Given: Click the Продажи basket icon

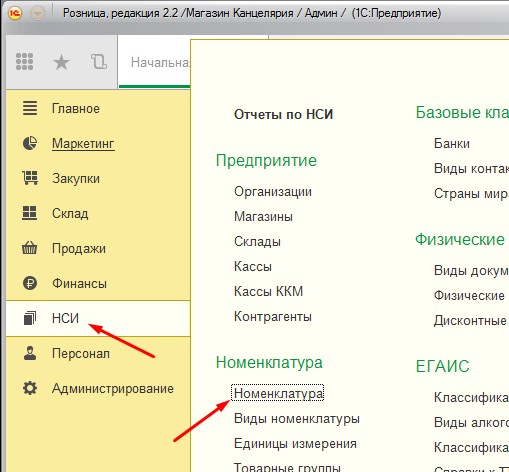Looking at the screenshot, I should coord(30,248).
